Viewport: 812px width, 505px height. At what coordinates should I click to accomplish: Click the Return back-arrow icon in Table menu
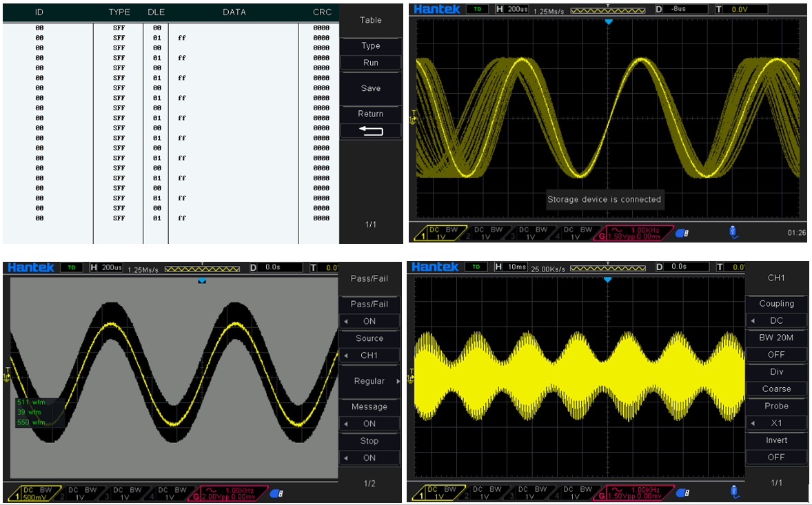click(x=370, y=131)
